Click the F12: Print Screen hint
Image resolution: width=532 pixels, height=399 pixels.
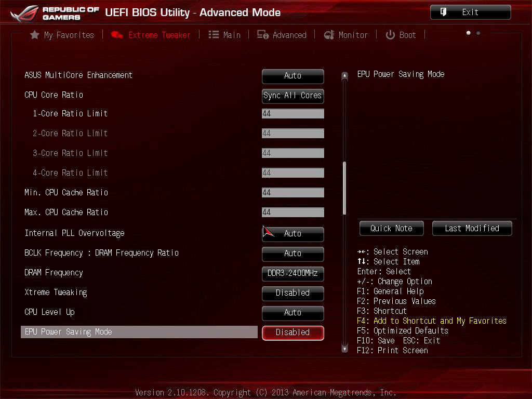coord(393,350)
